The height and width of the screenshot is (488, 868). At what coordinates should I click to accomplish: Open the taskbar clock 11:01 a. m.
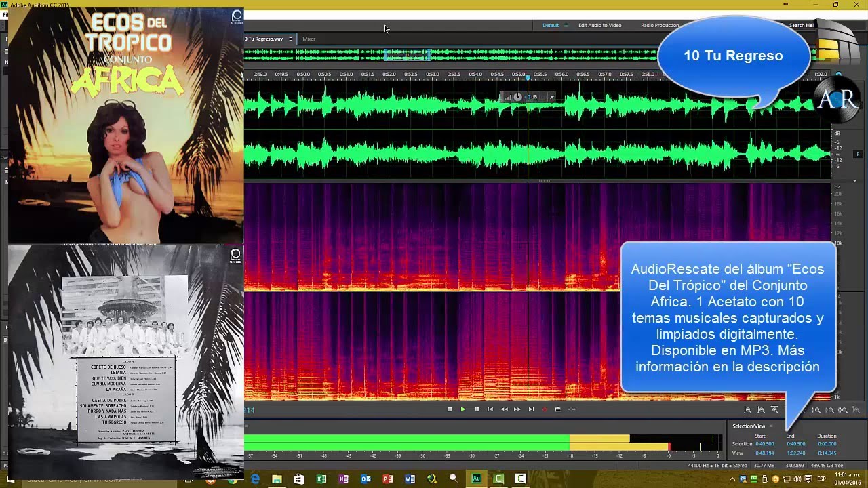(x=848, y=479)
